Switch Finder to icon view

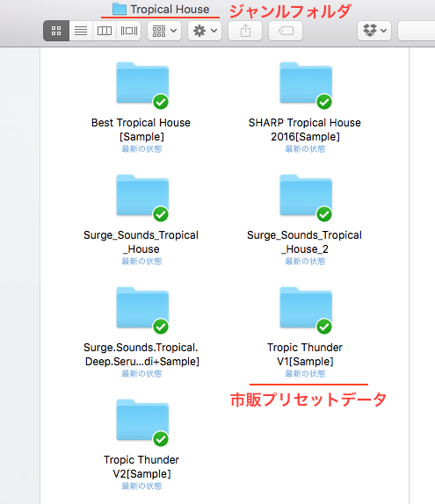tap(56, 31)
